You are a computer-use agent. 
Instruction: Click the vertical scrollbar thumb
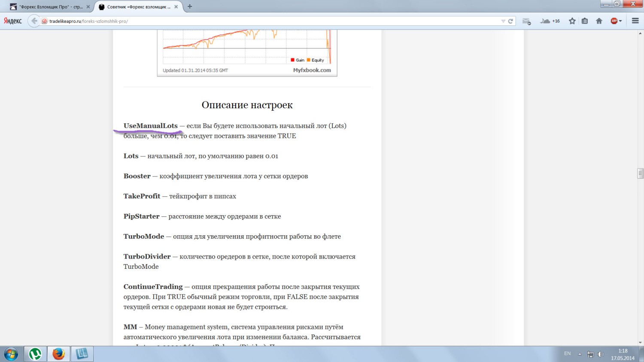pyautogui.click(x=640, y=173)
